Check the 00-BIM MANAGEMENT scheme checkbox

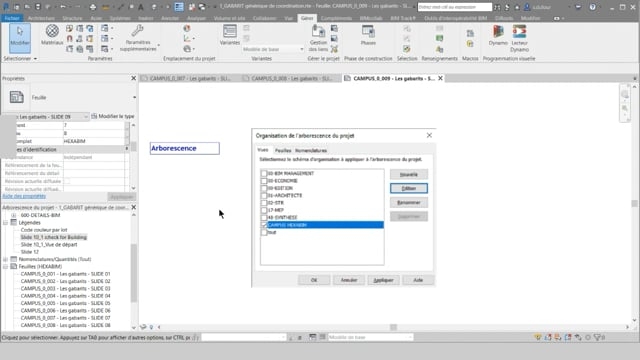point(264,173)
